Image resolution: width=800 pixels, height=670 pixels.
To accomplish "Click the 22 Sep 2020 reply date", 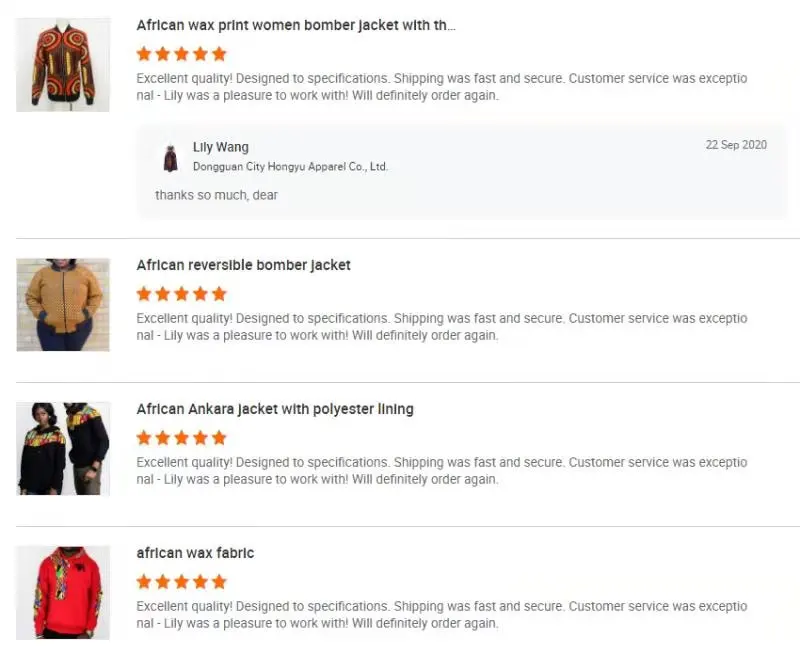I will point(736,145).
